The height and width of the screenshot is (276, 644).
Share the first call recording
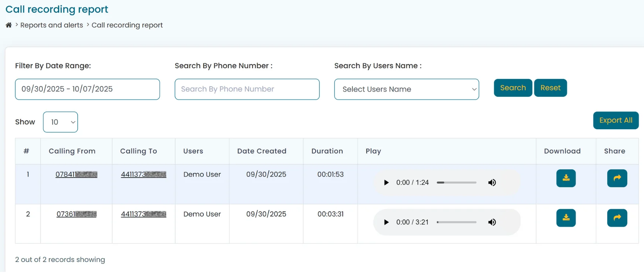tap(617, 178)
